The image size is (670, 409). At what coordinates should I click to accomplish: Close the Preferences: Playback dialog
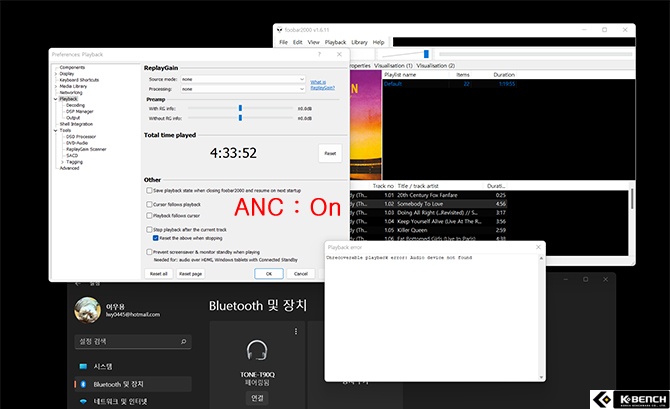click(339, 54)
